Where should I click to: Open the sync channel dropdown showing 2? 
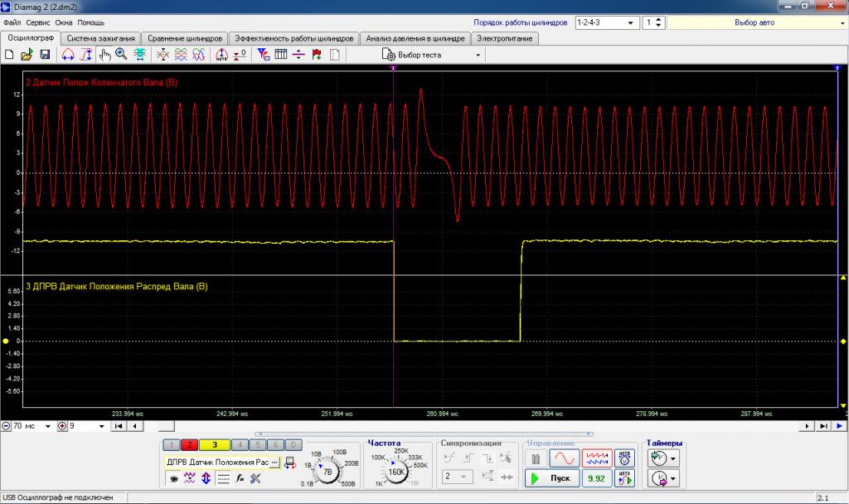pos(457,477)
